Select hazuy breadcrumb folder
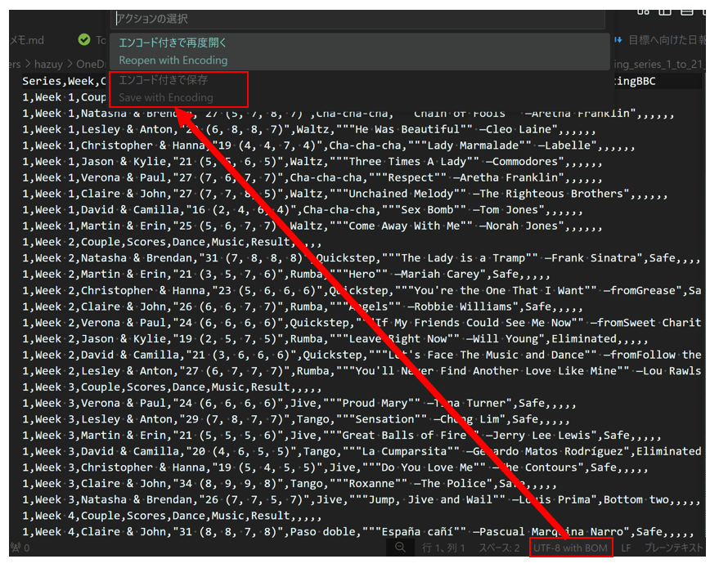The width and height of the screenshot is (728, 568). point(48,64)
